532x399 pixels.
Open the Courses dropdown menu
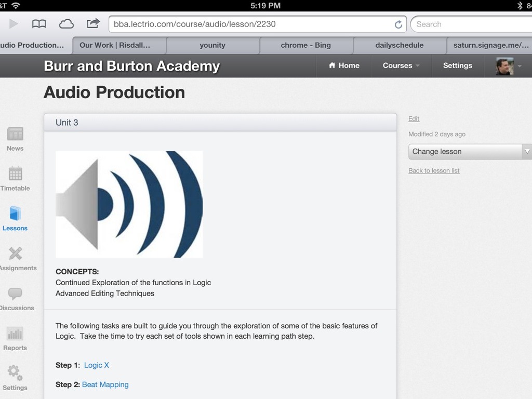click(401, 65)
